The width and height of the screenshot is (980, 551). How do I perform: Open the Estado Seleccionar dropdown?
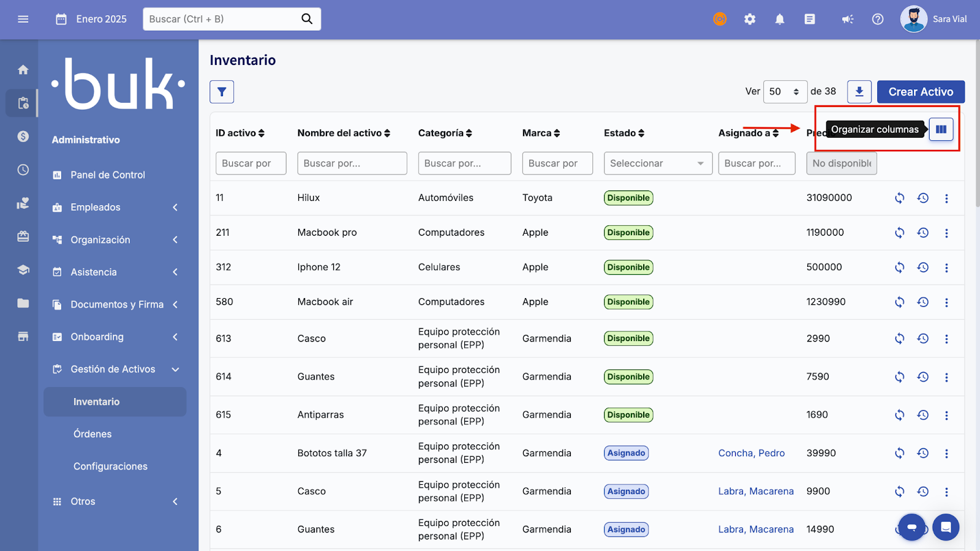pyautogui.click(x=657, y=163)
